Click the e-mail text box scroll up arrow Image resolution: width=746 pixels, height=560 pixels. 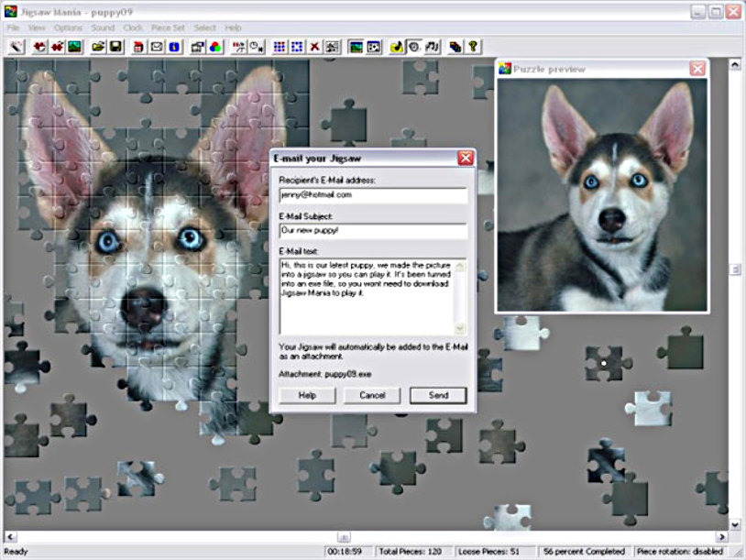point(460,266)
